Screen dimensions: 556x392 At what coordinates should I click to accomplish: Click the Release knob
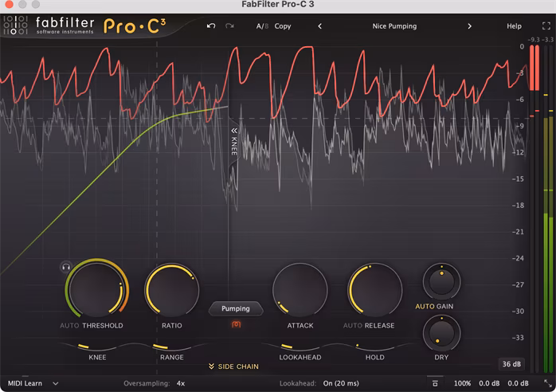click(375, 290)
